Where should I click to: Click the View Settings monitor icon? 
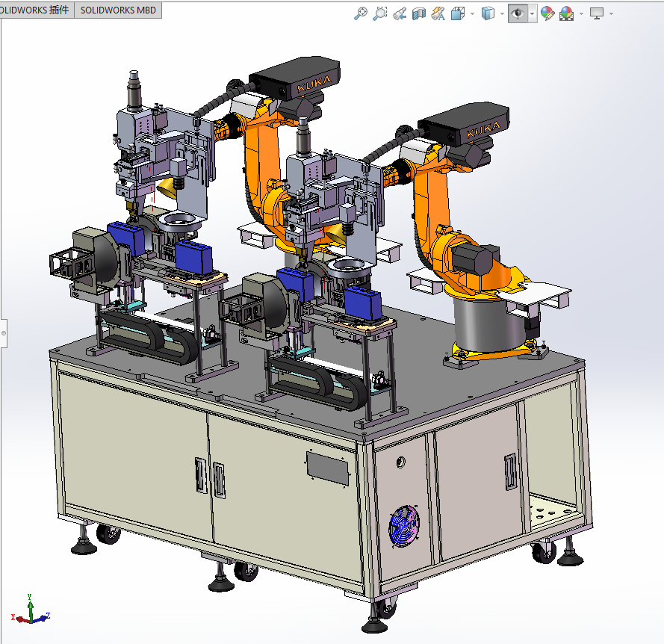[597, 14]
